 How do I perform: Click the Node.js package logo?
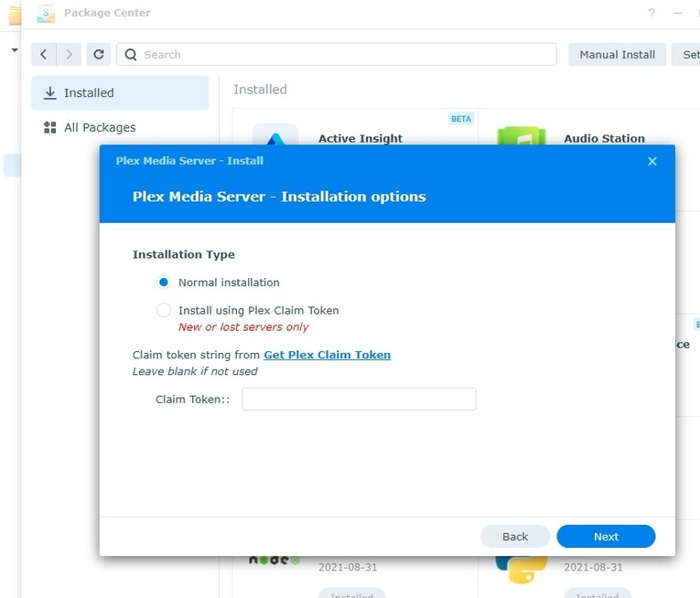[275, 560]
